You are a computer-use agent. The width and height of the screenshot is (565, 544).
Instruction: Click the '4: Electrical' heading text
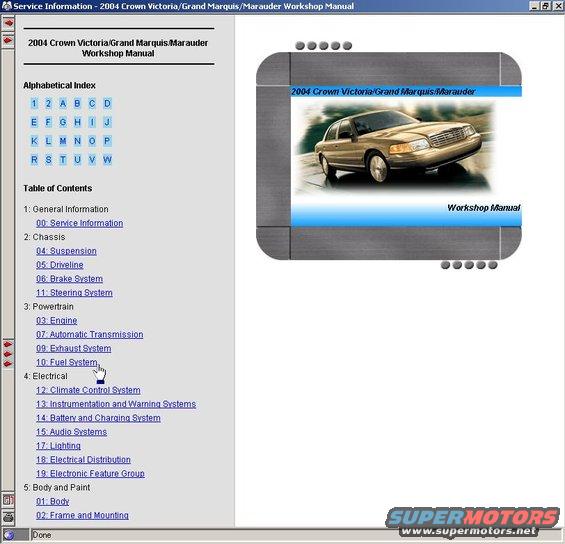click(x=45, y=376)
